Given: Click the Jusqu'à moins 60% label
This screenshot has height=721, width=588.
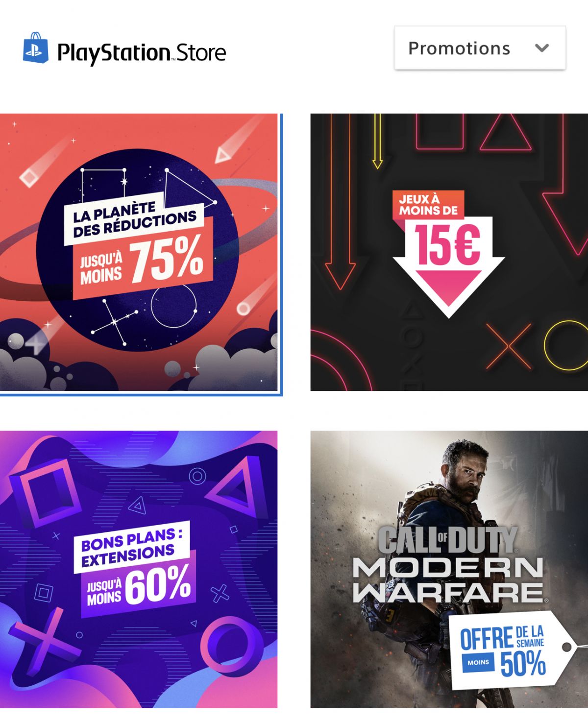Looking at the screenshot, I should pyautogui.click(x=139, y=585).
